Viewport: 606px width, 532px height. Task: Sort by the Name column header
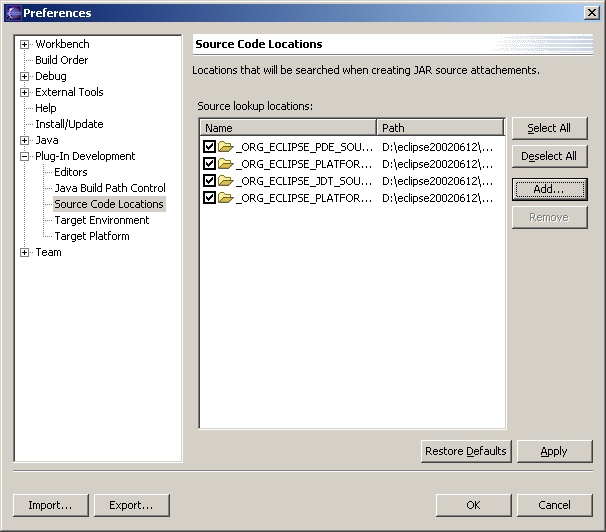[288, 128]
